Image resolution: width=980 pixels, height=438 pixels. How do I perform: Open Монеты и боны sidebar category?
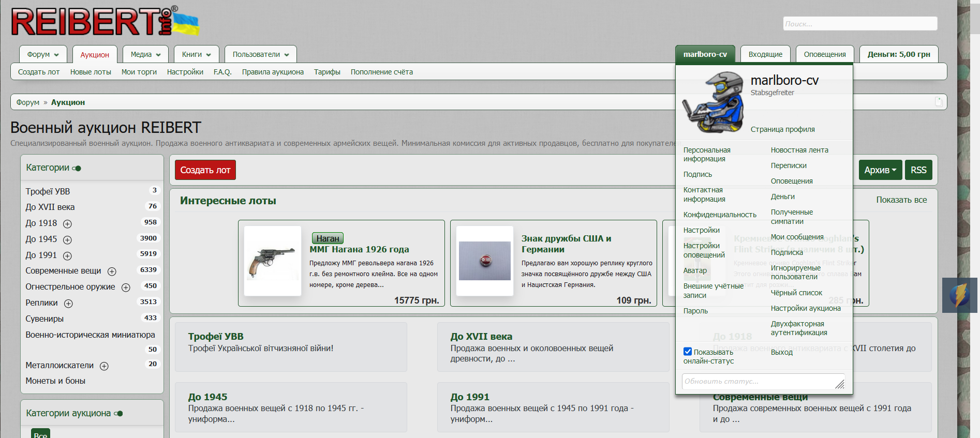(x=55, y=381)
